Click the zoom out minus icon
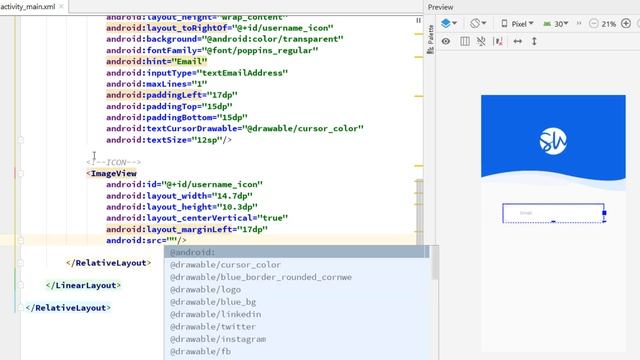Screen dimensions: 640x360 pos(593,24)
